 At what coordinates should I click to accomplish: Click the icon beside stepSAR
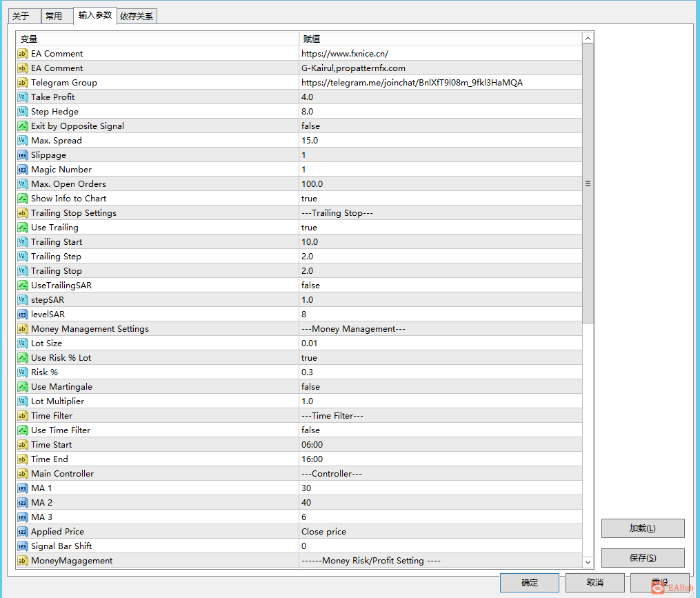(x=22, y=299)
